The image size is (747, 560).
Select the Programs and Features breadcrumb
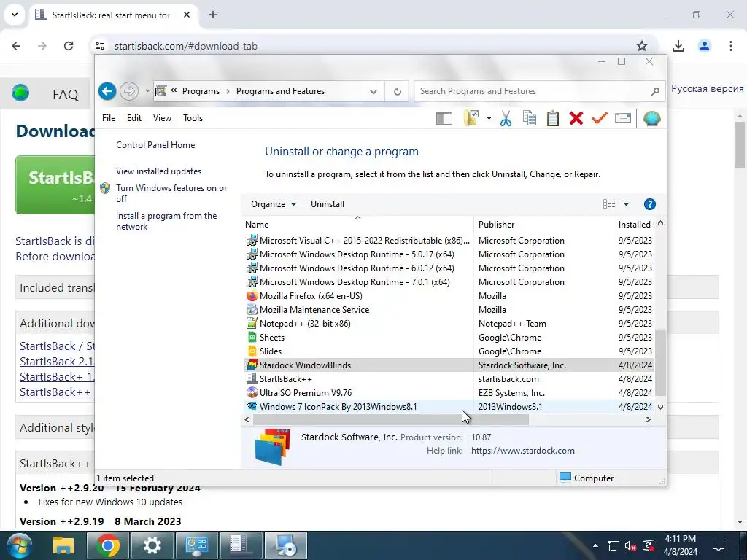click(280, 91)
